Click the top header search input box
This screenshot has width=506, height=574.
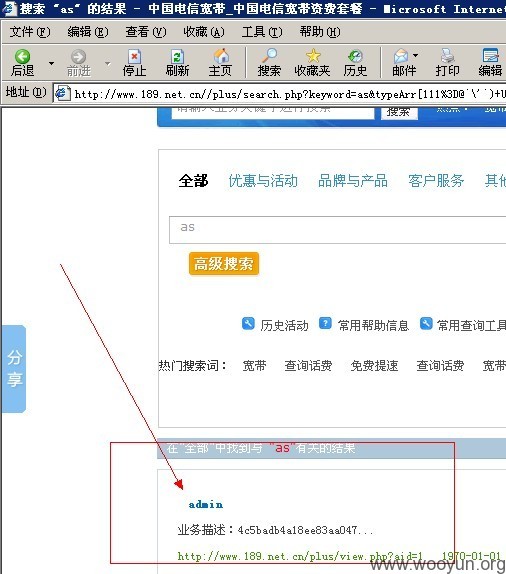(273, 112)
